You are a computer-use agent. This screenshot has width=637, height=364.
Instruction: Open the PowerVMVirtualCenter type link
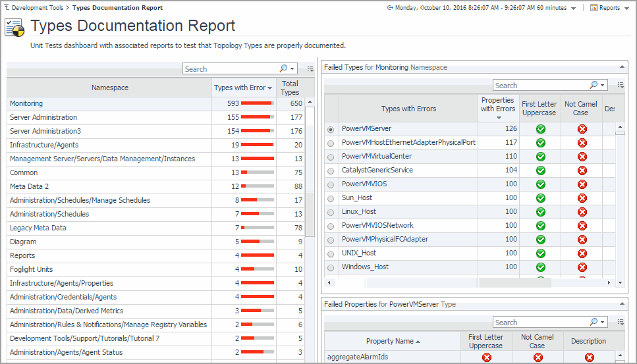coord(376,157)
